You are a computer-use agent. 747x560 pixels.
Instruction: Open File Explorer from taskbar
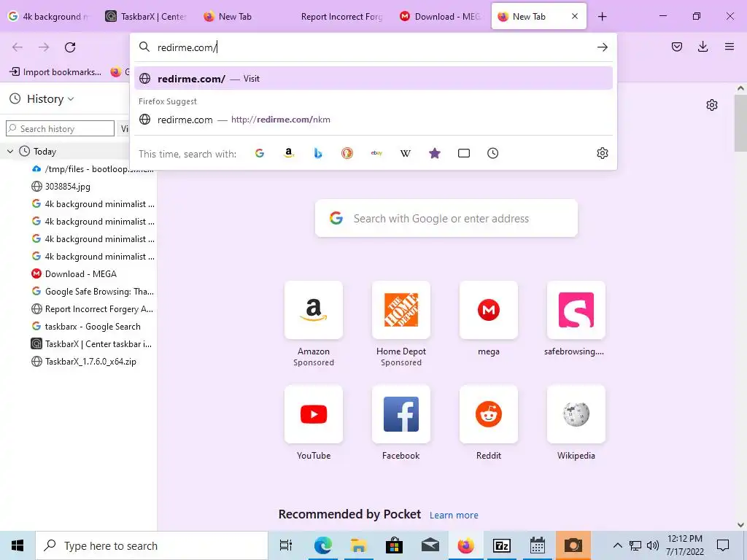pos(358,545)
